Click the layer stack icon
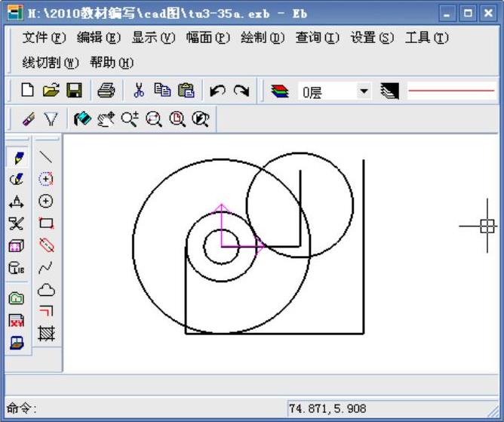 click(x=279, y=91)
